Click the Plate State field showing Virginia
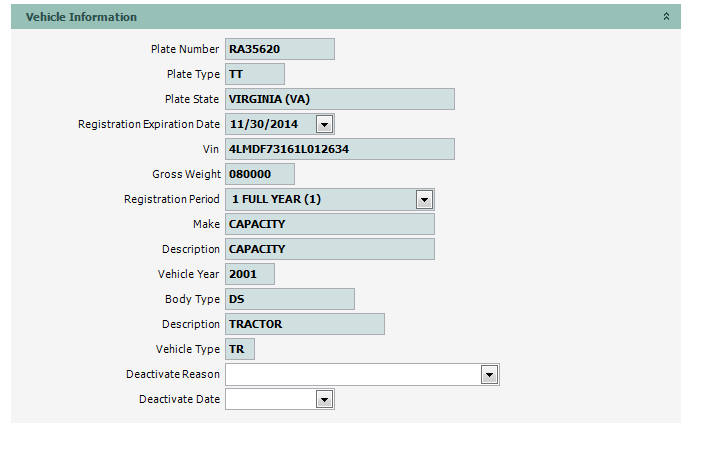Screen dimensions: 722x449 point(339,99)
